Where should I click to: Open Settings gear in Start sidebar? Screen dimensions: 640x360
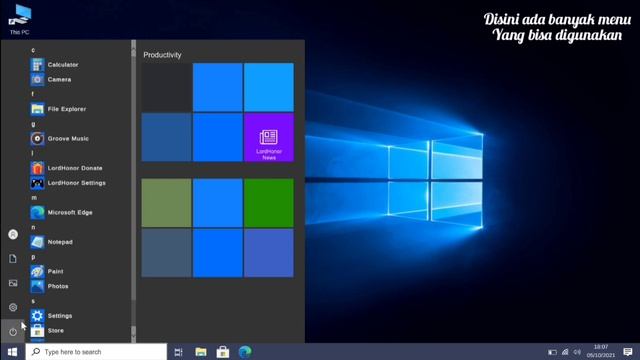(x=13, y=307)
